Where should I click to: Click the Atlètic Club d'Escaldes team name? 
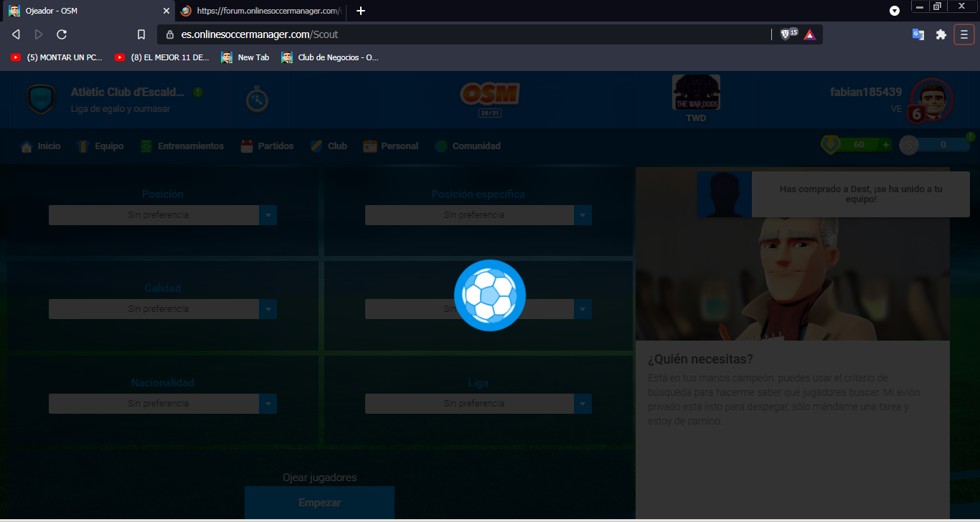click(x=128, y=92)
